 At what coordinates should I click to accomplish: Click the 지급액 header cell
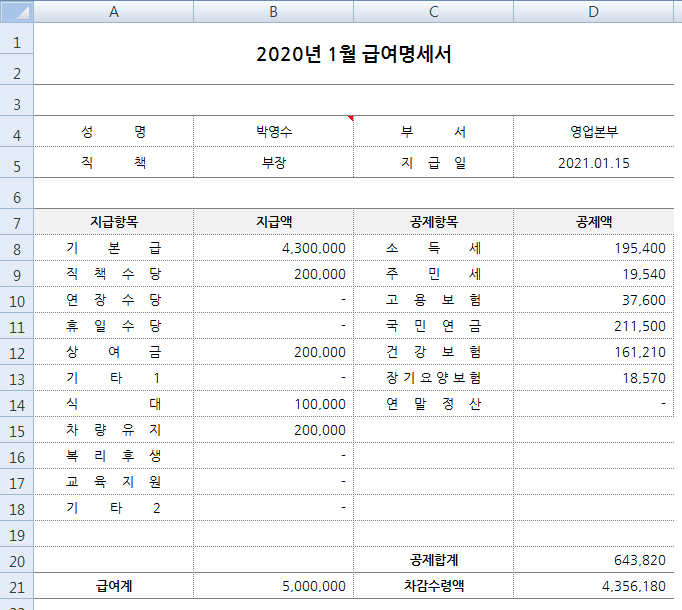tap(273, 222)
